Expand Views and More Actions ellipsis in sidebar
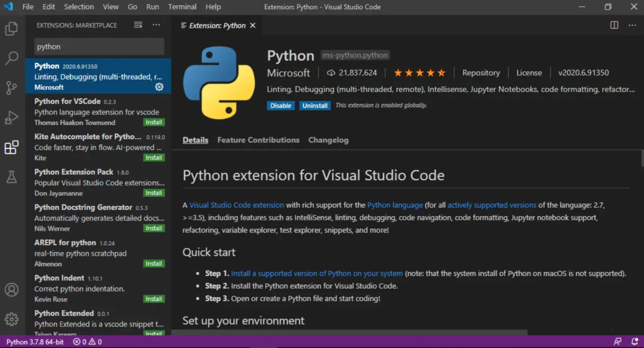This screenshot has height=348, width=644. (x=156, y=25)
